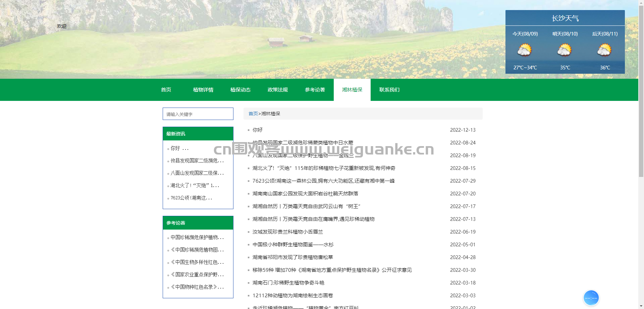Open reference 《中国生物多样性红色
Viewport: 644px width, 309px height.
(197, 262)
